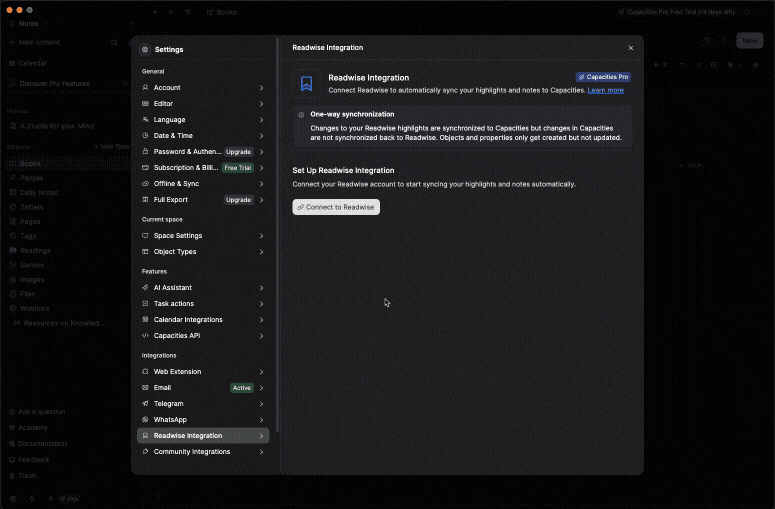Click the Capacities API icon

click(145, 336)
